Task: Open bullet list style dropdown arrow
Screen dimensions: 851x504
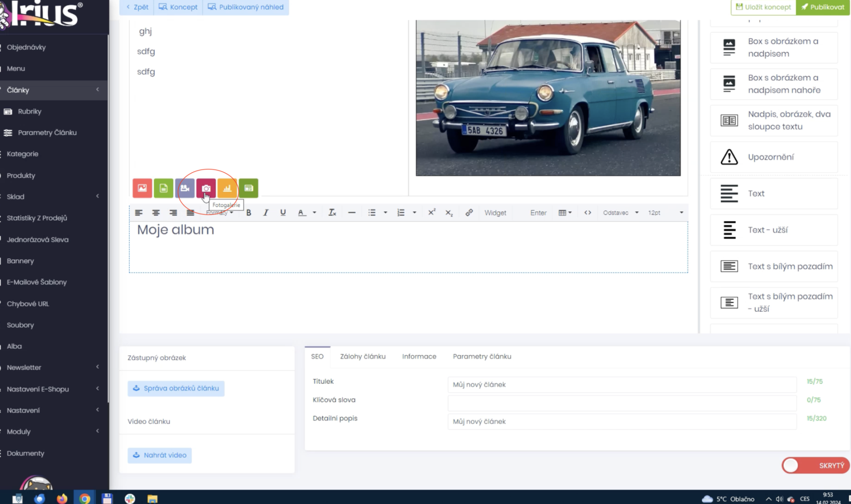Action: pyautogui.click(x=385, y=213)
